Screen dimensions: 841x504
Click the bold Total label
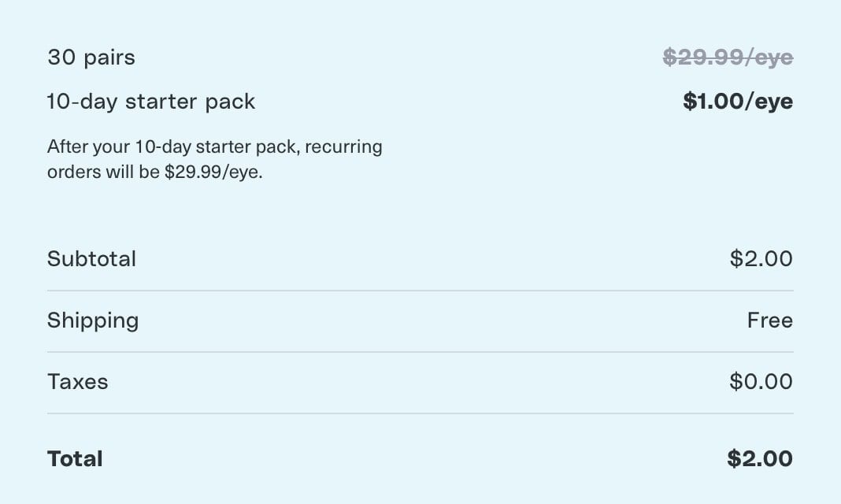point(75,459)
